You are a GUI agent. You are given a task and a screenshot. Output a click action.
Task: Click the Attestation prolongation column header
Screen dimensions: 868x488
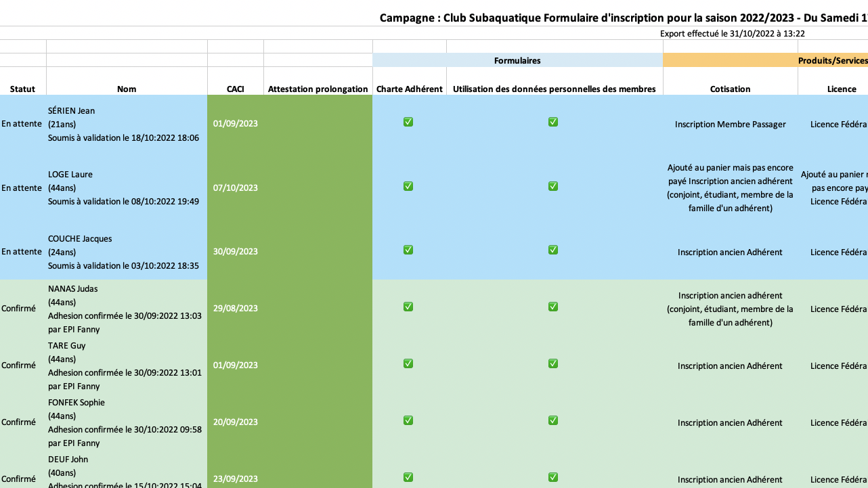click(x=318, y=89)
